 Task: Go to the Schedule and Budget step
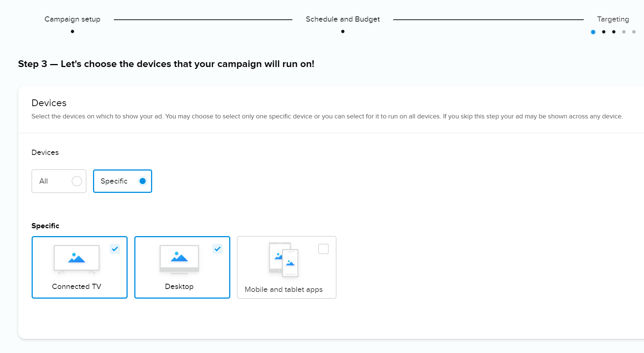pos(343,19)
